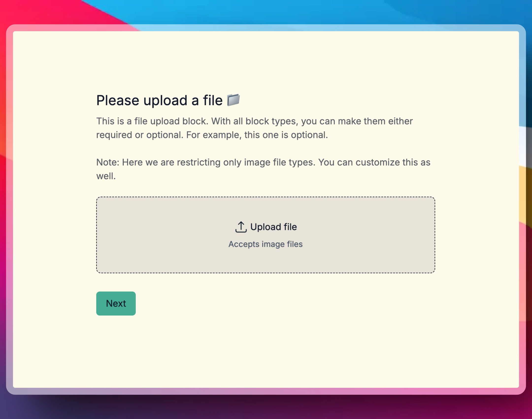Click the translucent frame around the form
532x419 pixels.
(9, 209)
